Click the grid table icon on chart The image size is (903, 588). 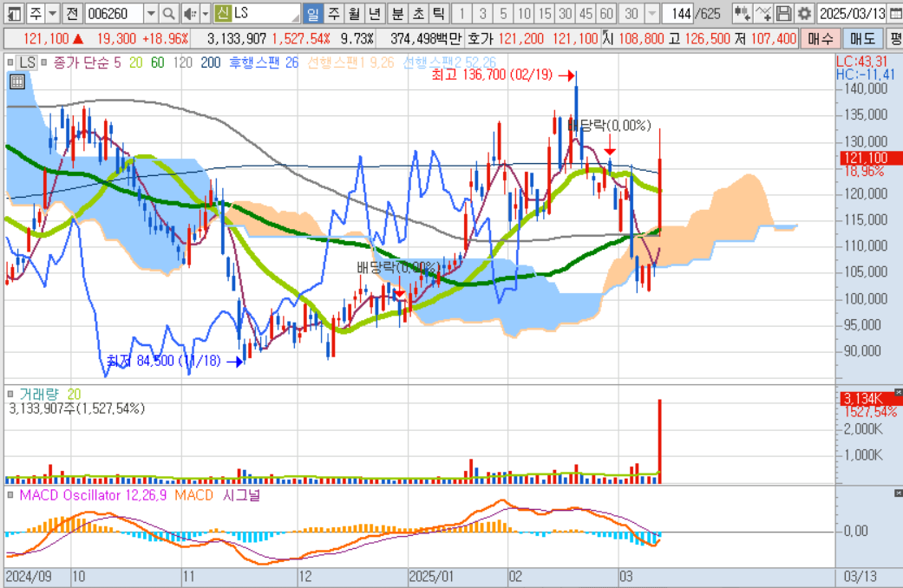point(17,82)
